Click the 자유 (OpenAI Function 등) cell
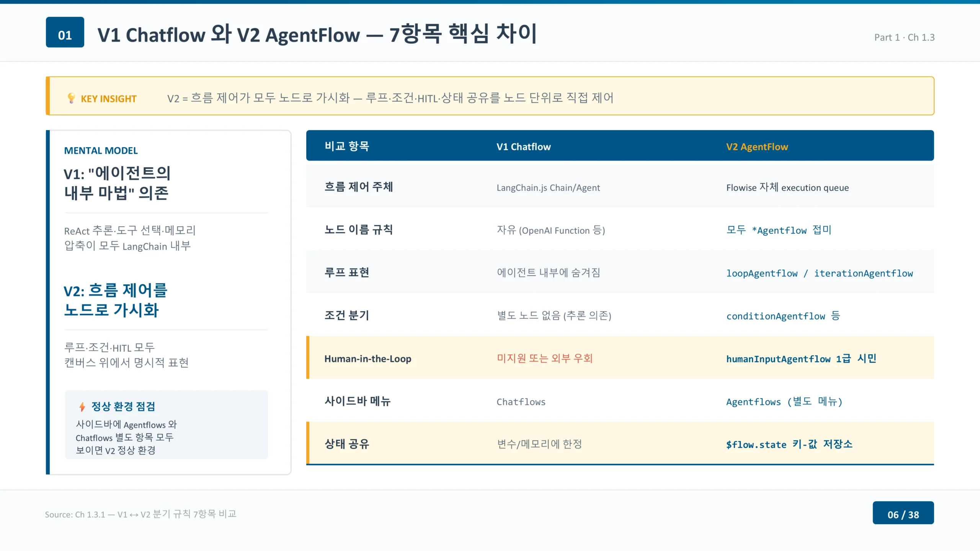The image size is (980, 551). point(550,230)
